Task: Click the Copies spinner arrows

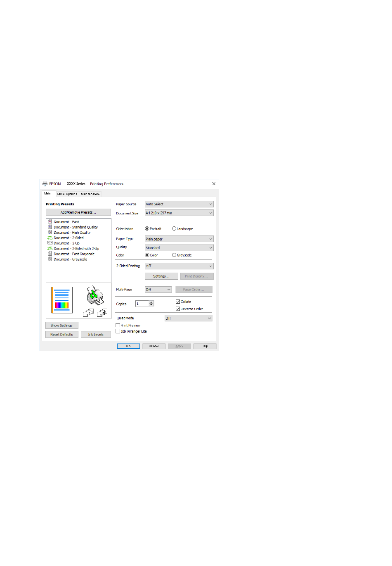Action: pyautogui.click(x=151, y=304)
